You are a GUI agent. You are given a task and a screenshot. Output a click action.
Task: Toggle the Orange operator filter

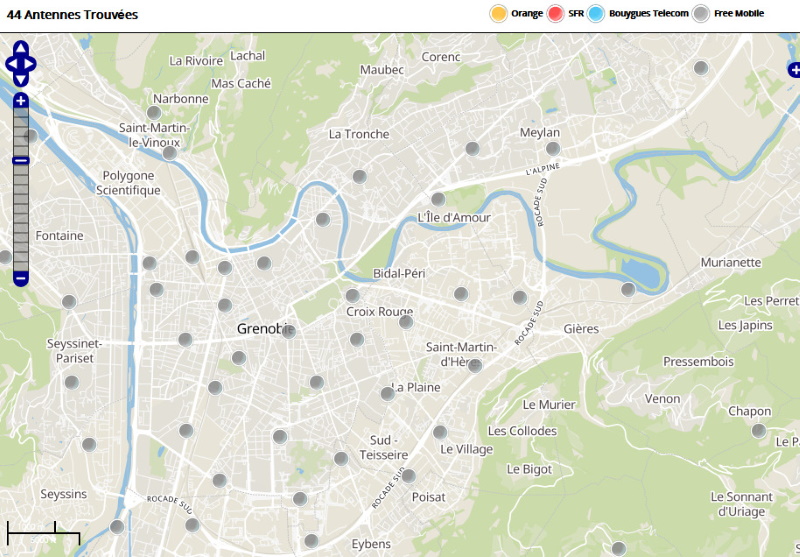498,14
